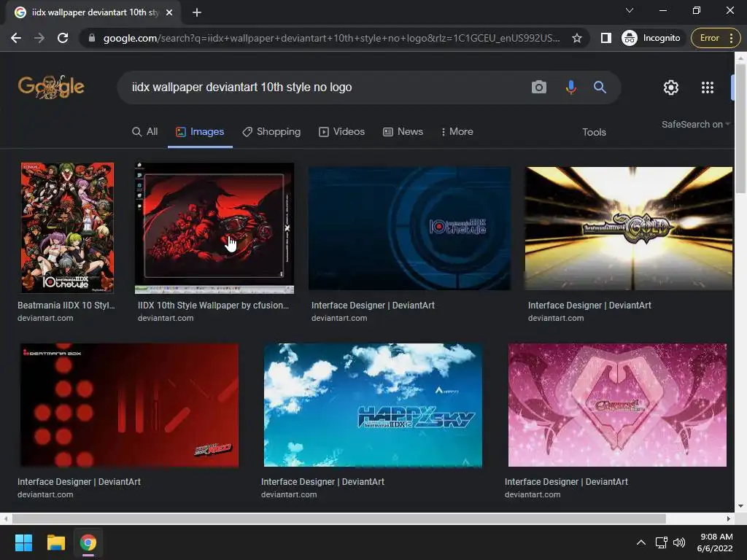This screenshot has height=560, width=747.
Task: Open Google apps grid
Action: 708,87
